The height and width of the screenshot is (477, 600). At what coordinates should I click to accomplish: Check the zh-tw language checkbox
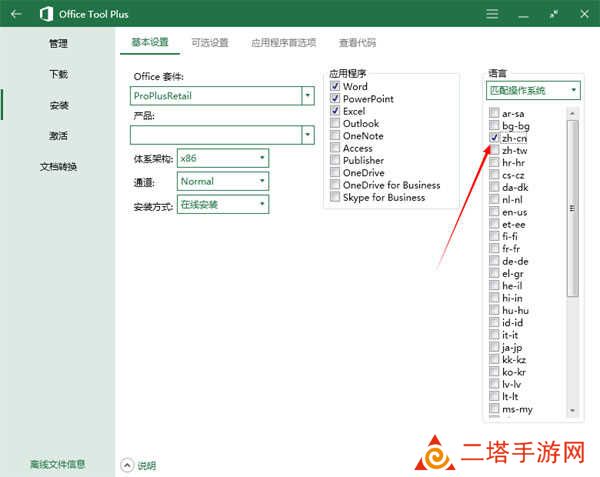coord(494,150)
